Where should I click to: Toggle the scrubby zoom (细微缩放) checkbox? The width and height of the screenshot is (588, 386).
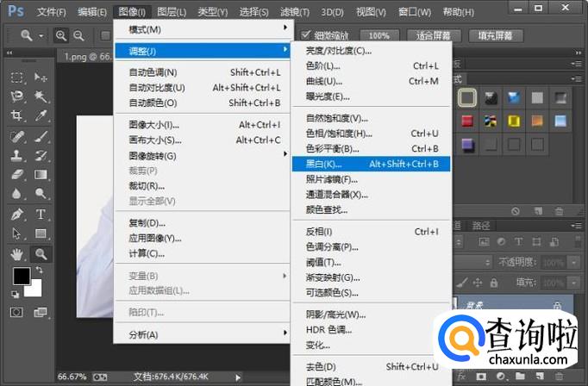305,34
